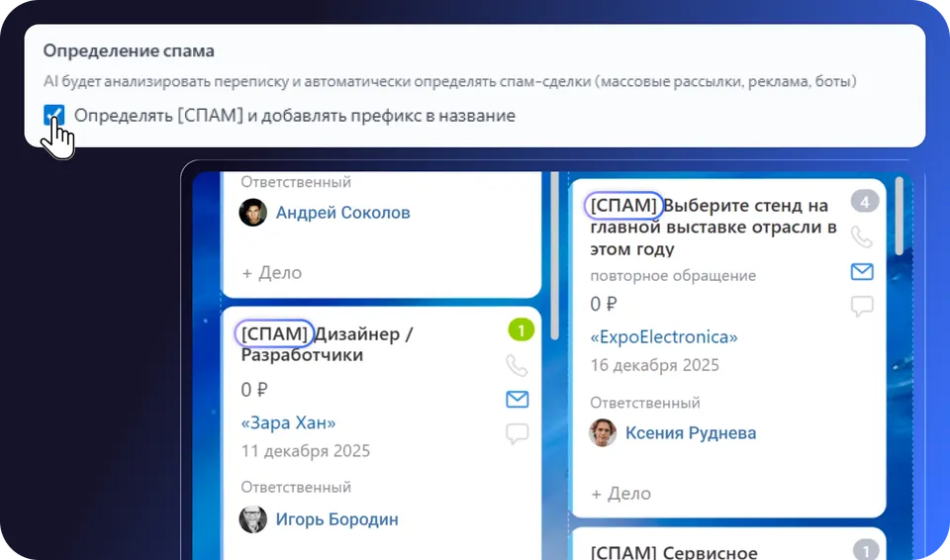Viewport: 950px width, 560px height.
Task: Add task via + Дело under Ксения Руднева
Action: [x=621, y=494]
